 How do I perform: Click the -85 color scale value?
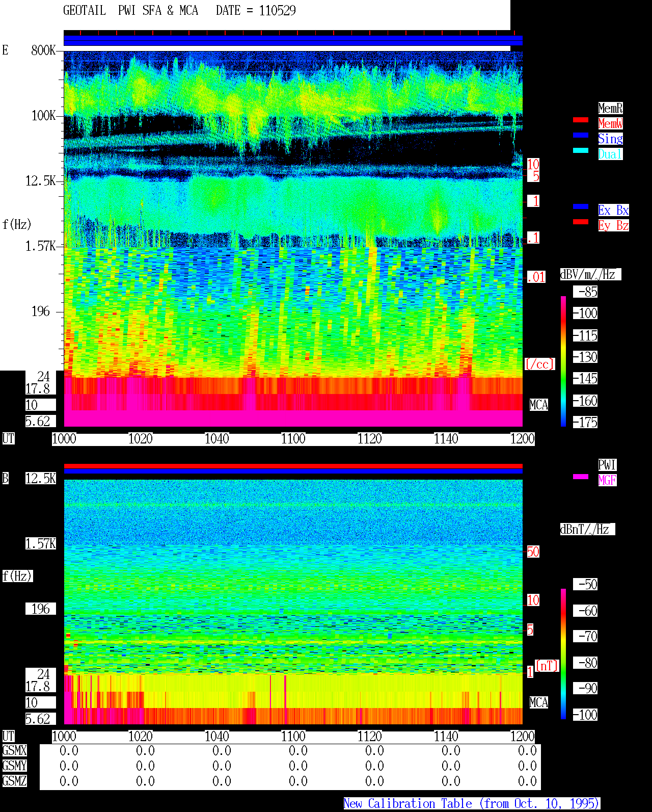[x=586, y=292]
